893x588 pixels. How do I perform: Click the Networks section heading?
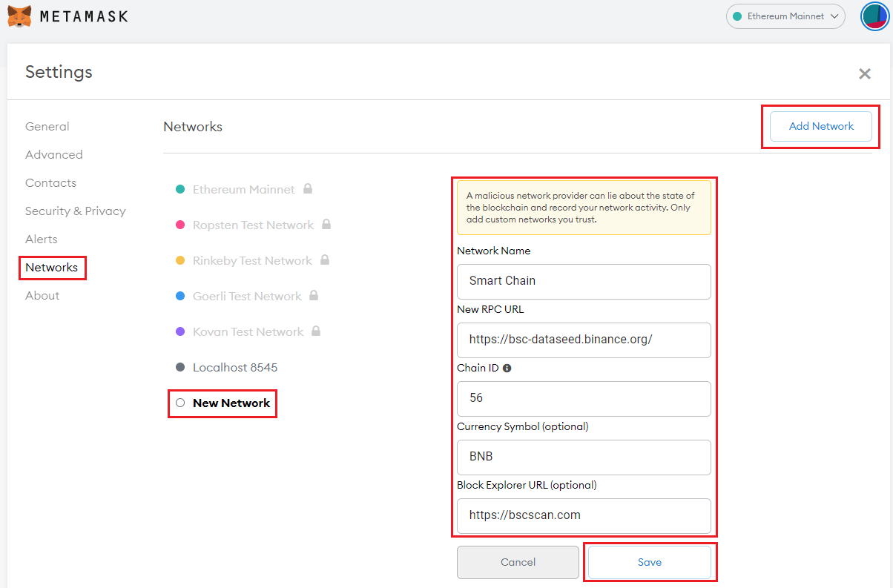click(193, 127)
